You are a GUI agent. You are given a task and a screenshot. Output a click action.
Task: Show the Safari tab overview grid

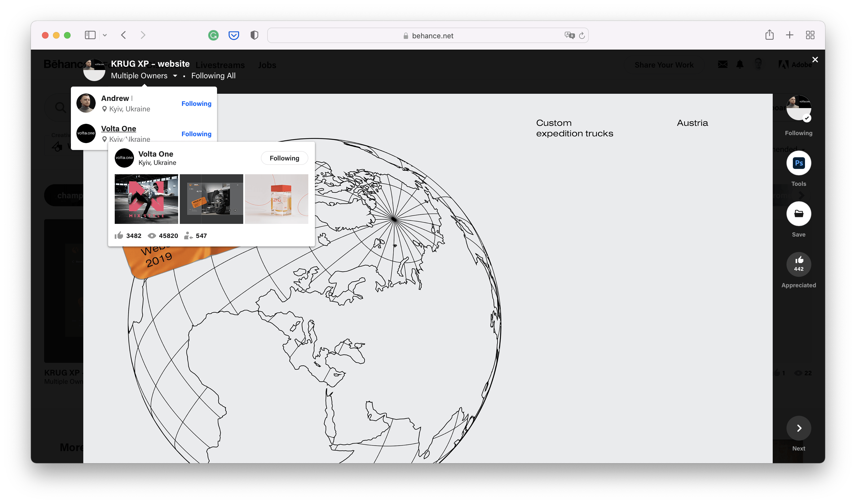pyautogui.click(x=810, y=35)
